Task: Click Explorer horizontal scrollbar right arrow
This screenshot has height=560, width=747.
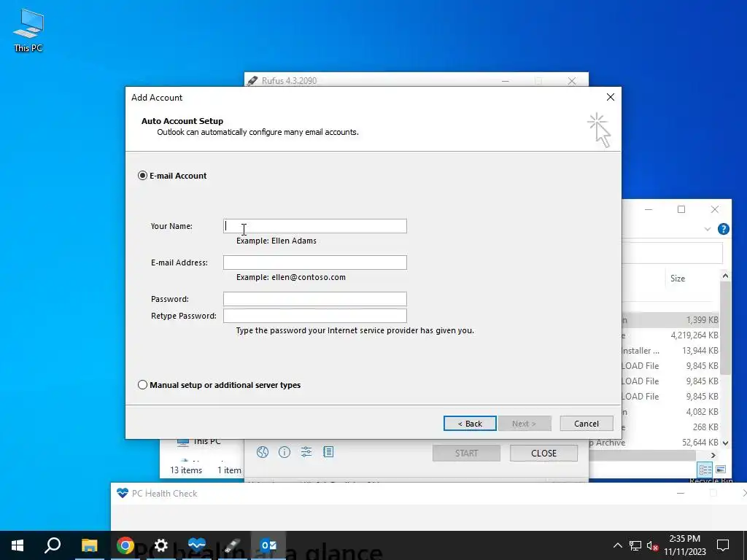Action: coord(713,455)
